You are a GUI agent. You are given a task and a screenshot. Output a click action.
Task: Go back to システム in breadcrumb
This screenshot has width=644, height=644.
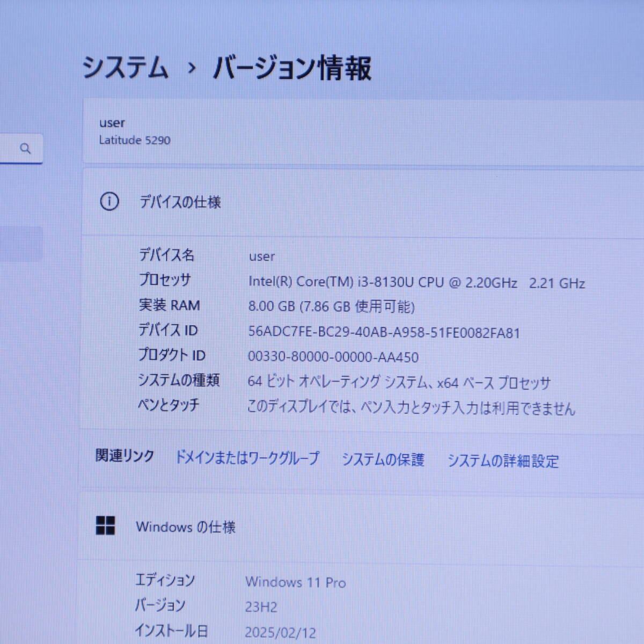coord(126,68)
